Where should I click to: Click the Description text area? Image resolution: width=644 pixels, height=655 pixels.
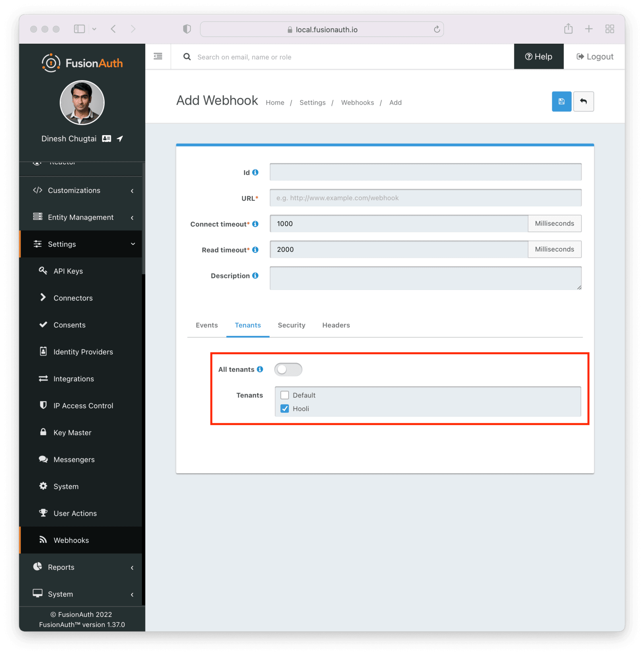coord(425,278)
